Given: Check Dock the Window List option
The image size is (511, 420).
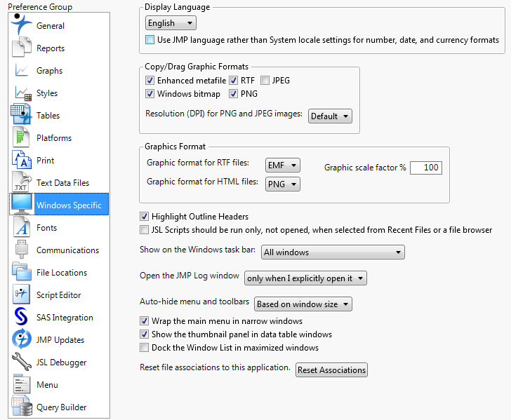Looking at the screenshot, I should click(x=144, y=348).
